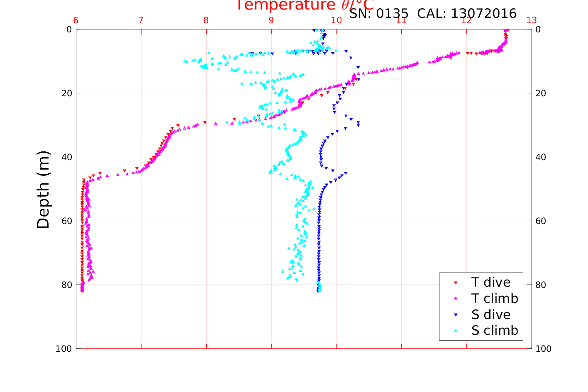Click the magenta T climb legend marker
This screenshot has height=392, width=588.
[x=455, y=298]
